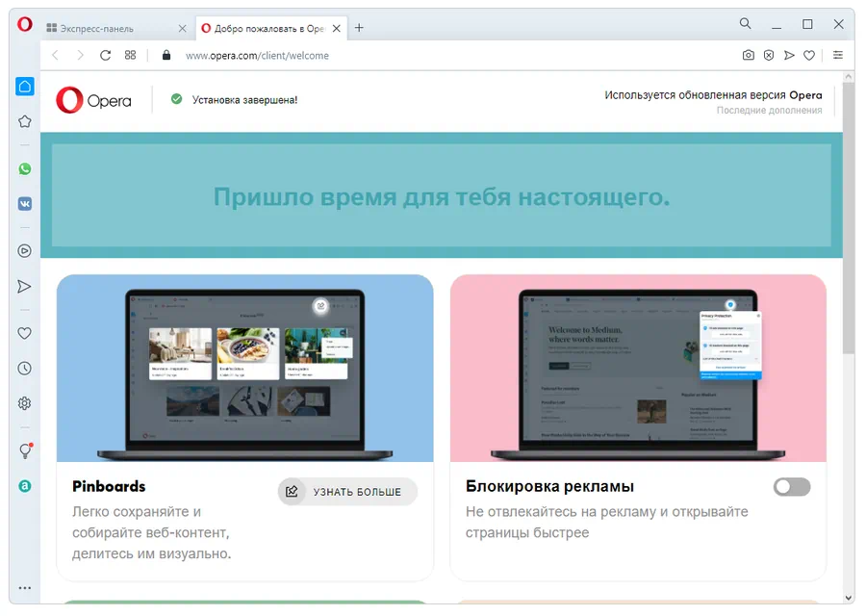Enable the Блокировка рекламы toggle
Image resolution: width=866 pixels, height=616 pixels.
[791, 487]
